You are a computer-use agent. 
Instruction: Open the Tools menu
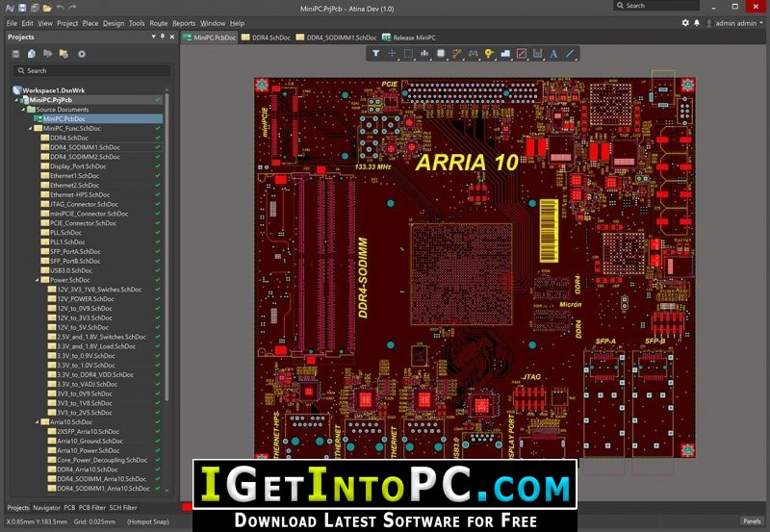point(137,23)
